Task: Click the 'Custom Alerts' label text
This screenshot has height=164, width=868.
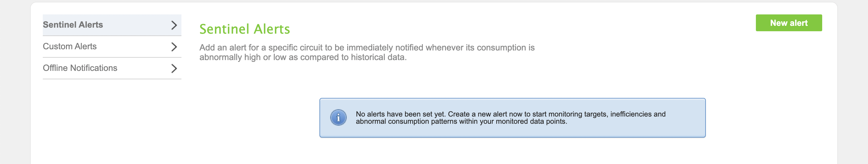Action: 70,46
